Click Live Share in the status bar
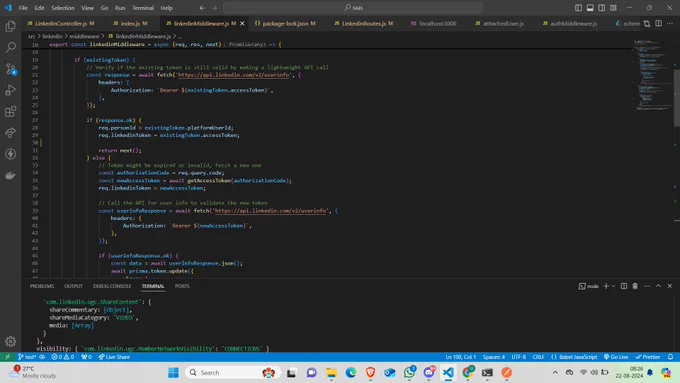Image resolution: width=680 pixels, height=383 pixels. click(x=114, y=357)
